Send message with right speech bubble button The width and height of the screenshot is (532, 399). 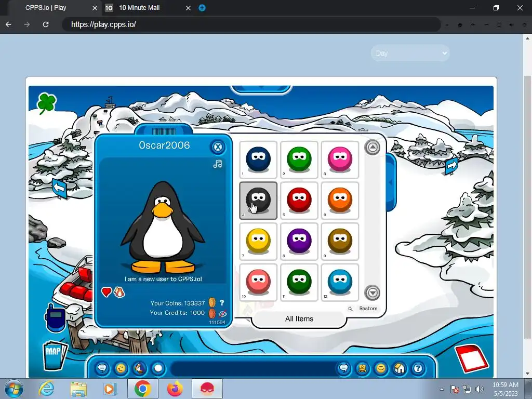click(x=344, y=368)
